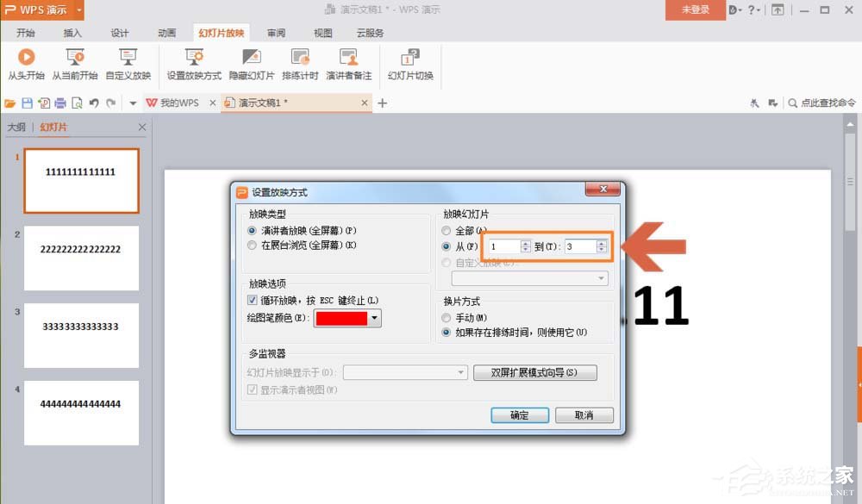
Task: Launch 双屏扩展模式向导 wizard
Action: [x=534, y=372]
